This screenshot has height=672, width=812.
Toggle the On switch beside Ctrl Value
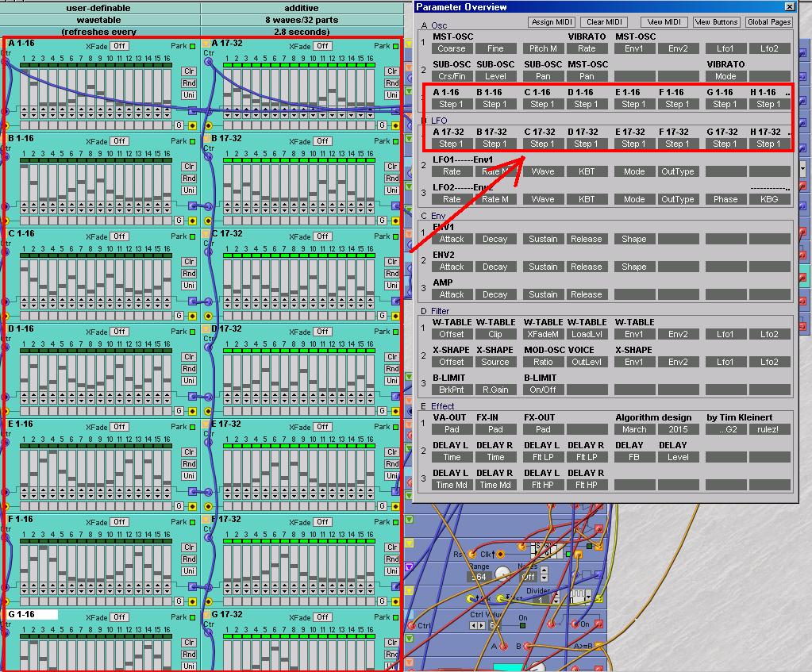pyautogui.click(x=522, y=625)
